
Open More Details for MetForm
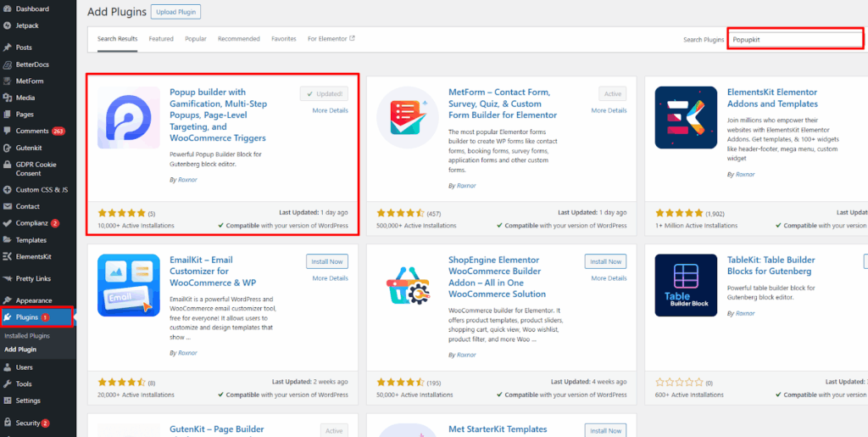[609, 110]
